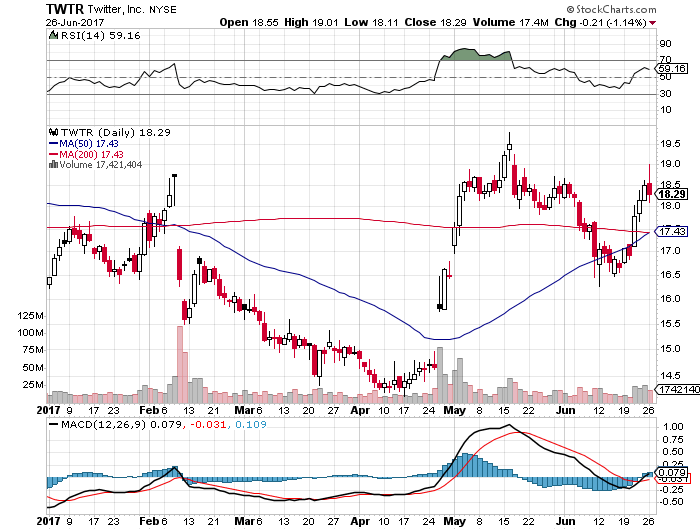Click the tallest red volume bar in February
Image resolution: width=700 pixels, height=530 pixels.
click(182, 364)
